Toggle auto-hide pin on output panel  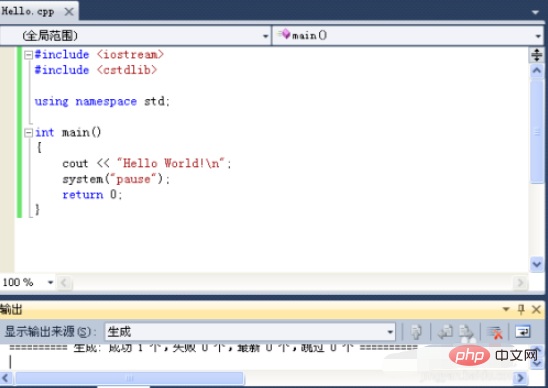pos(521,309)
